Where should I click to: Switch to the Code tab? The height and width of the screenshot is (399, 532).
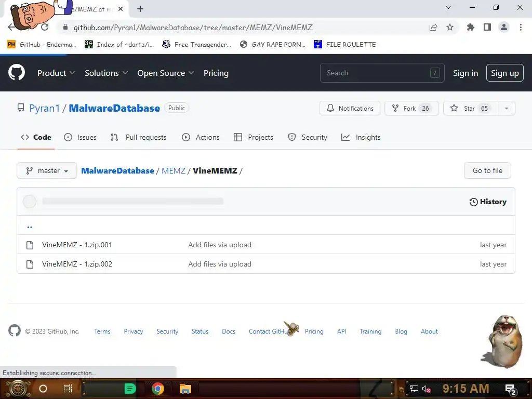tap(36, 137)
